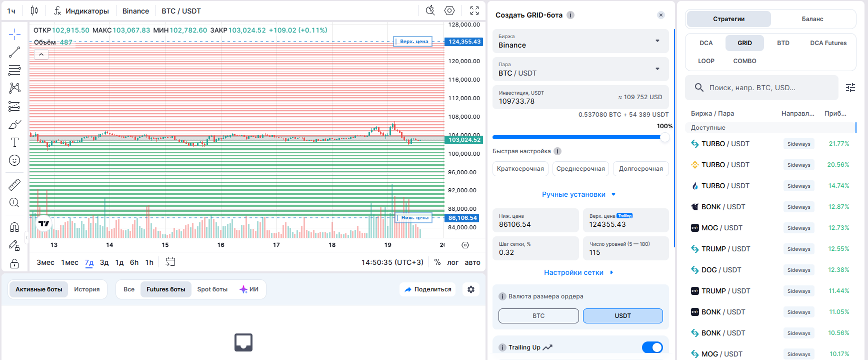Show info about Создать GRID-бота
The width and height of the screenshot is (868, 360).
(570, 15)
